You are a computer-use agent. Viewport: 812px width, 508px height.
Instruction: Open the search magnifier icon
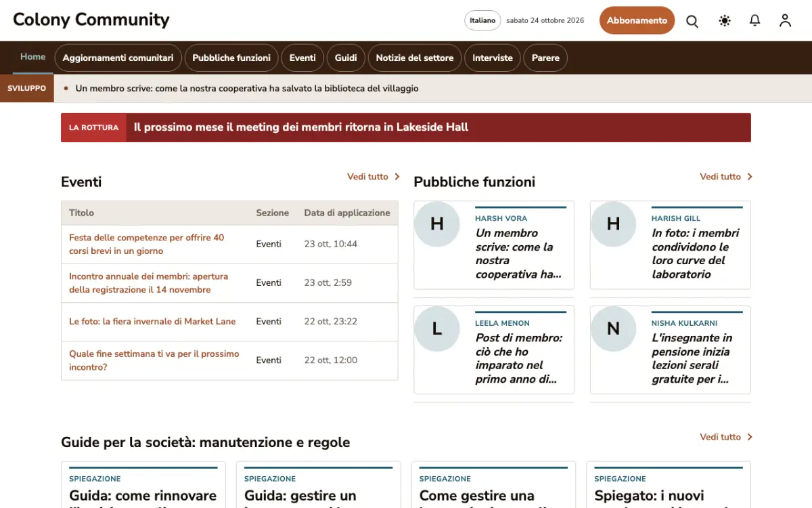pos(692,21)
